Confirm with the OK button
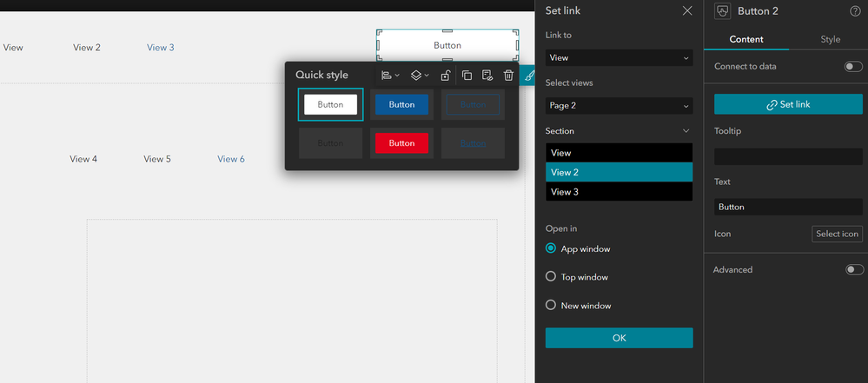 (619, 338)
